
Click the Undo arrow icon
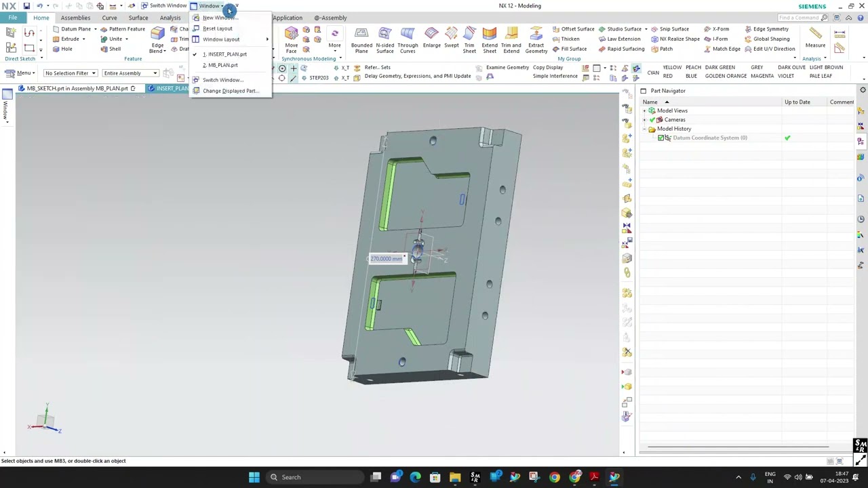coord(39,5)
